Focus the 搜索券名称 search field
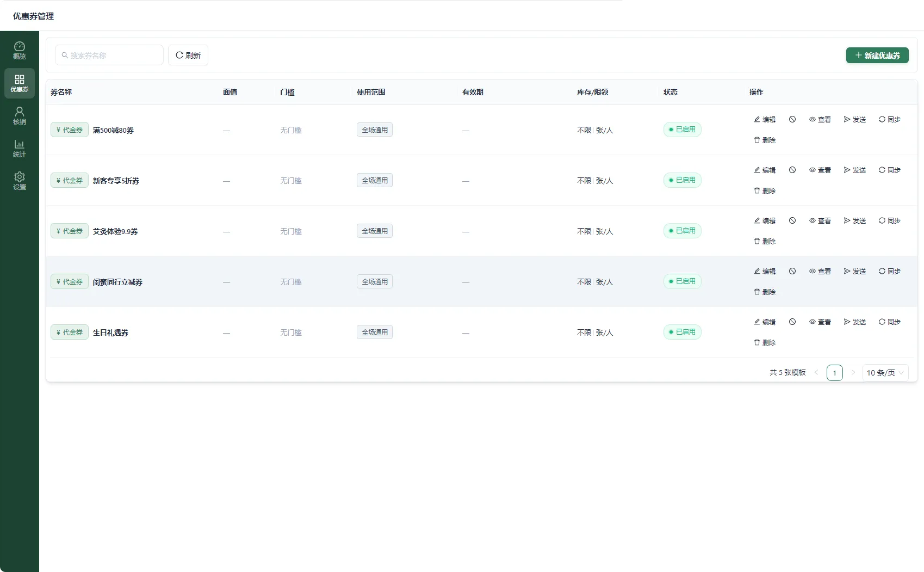This screenshot has height=572, width=924. (109, 56)
